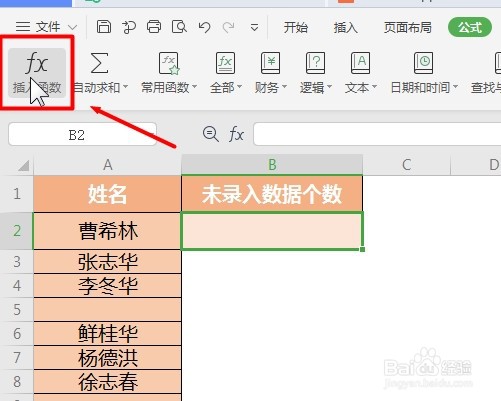Click the zoom magnifier beside formula bar

[211, 134]
